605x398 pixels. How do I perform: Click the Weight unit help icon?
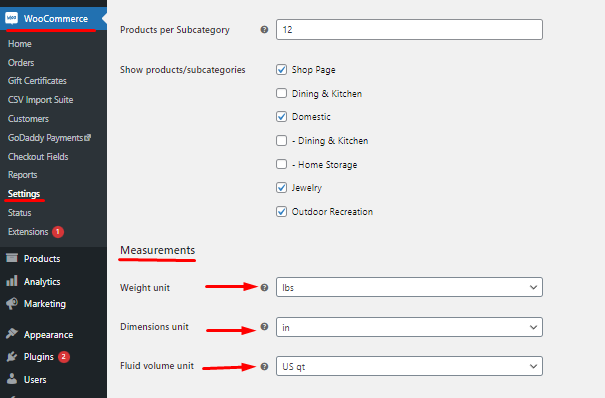[264, 287]
